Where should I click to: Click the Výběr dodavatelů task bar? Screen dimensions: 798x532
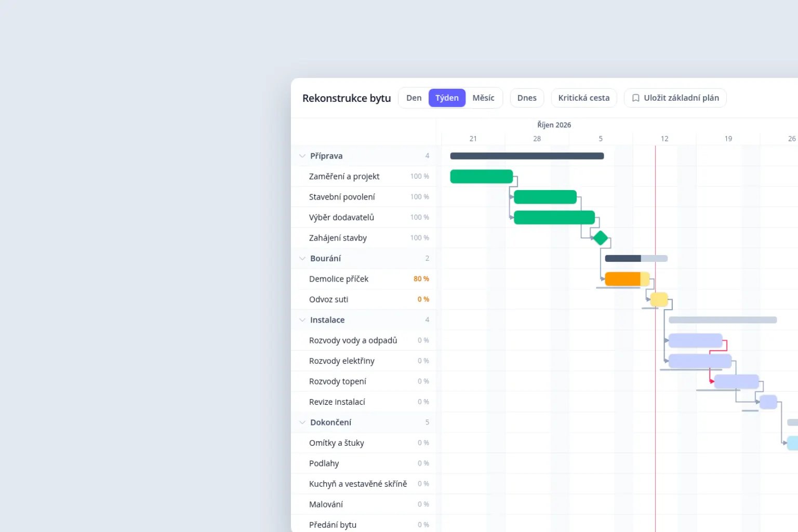point(554,218)
